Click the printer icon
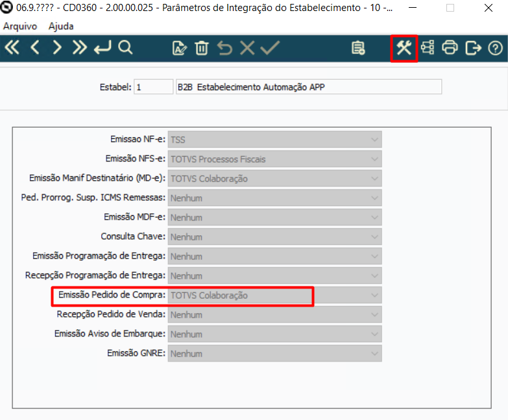This screenshot has width=508, height=420. (x=450, y=48)
